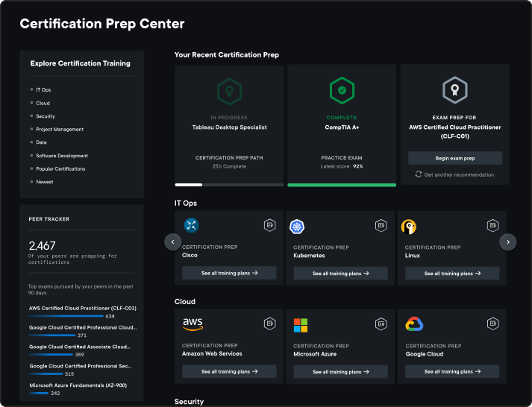Select Security in Explore Certification Training
This screenshot has width=532, height=407.
(x=46, y=116)
